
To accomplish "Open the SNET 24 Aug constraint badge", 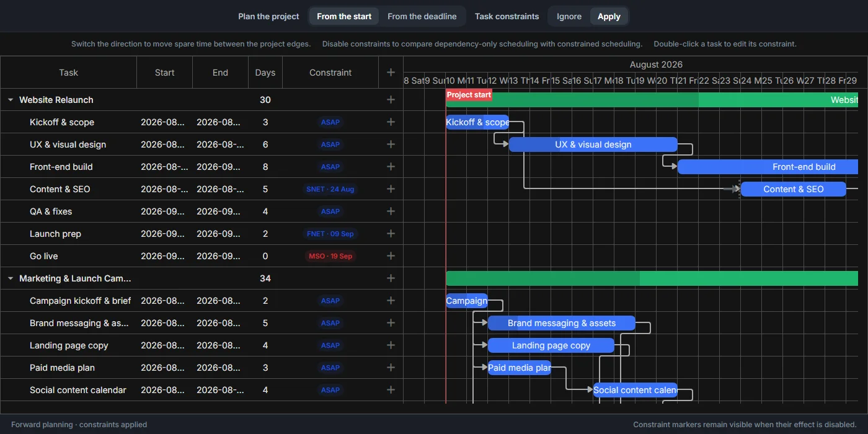I will [x=330, y=189].
